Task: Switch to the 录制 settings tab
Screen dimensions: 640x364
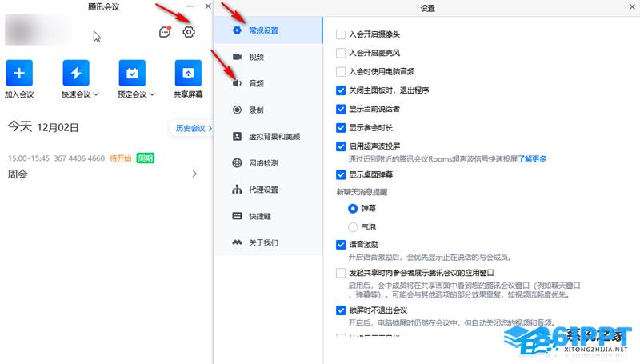Action: click(x=268, y=110)
